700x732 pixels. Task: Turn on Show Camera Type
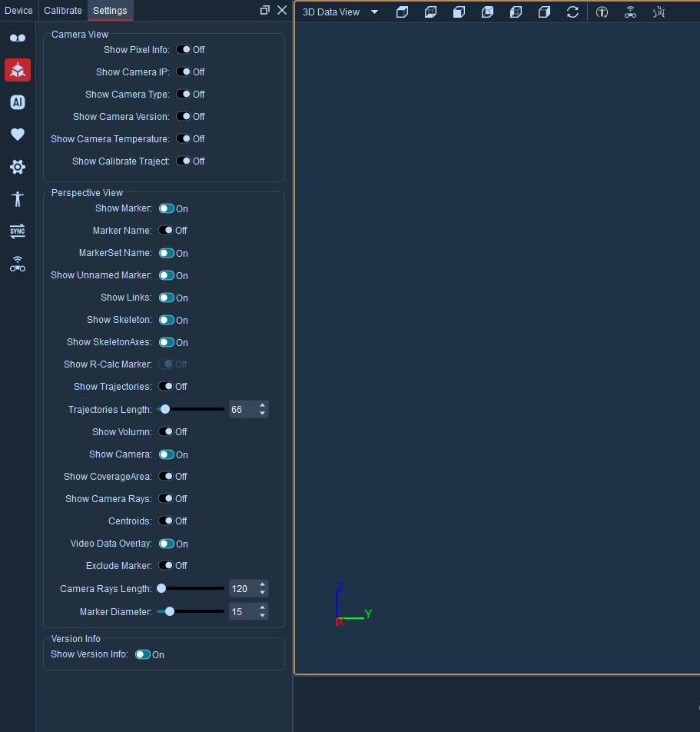point(184,95)
